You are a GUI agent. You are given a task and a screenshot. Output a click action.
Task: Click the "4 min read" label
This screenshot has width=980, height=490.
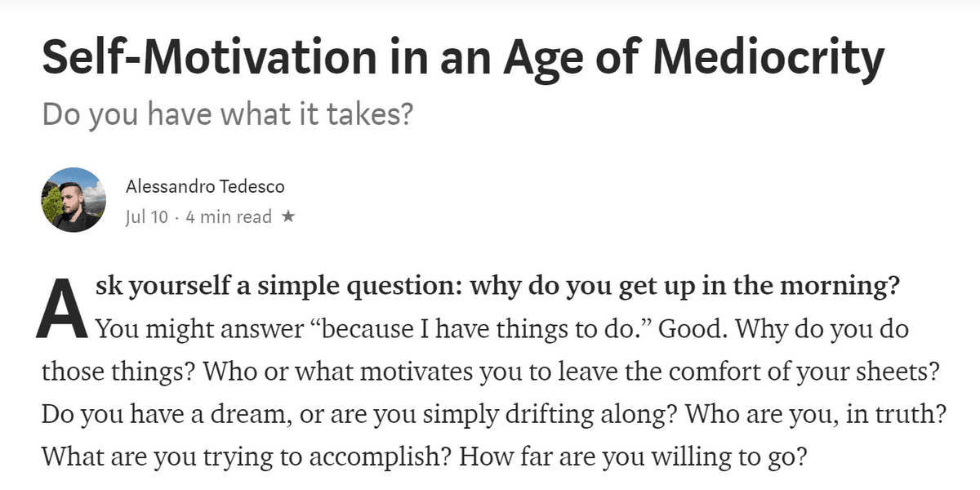(229, 217)
